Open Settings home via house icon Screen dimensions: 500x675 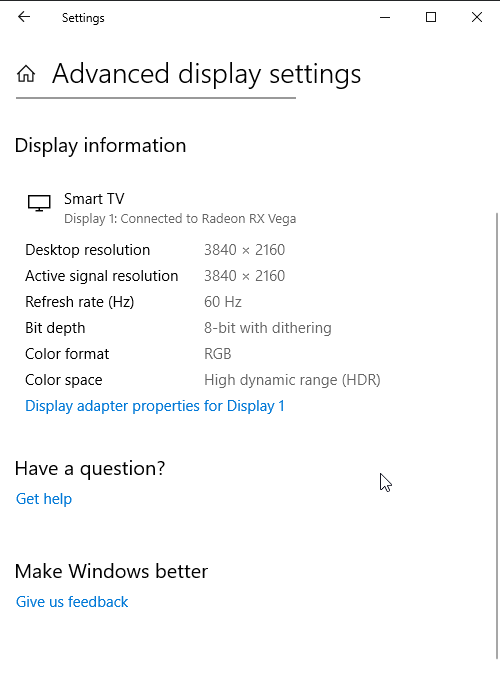click(x=26, y=74)
